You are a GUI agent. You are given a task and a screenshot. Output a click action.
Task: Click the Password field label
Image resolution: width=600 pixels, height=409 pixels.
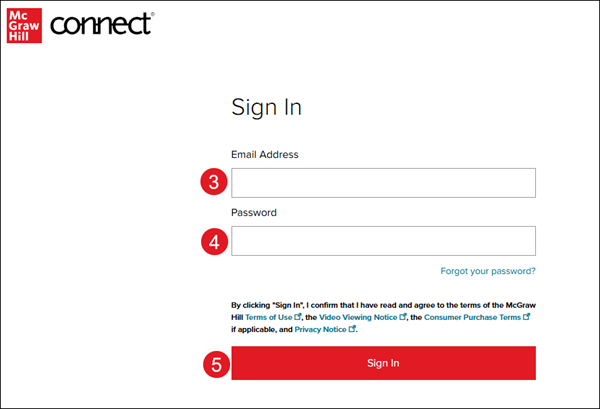[254, 213]
